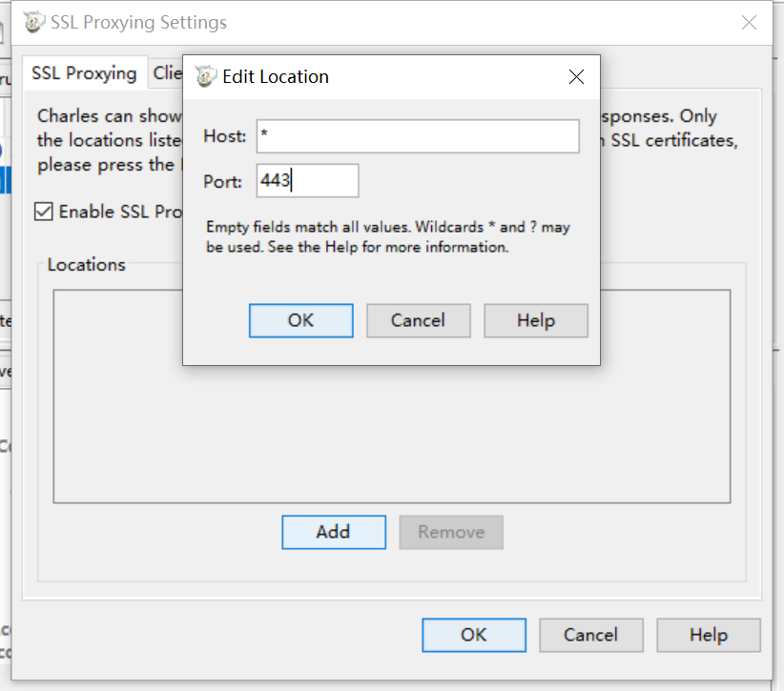Click the Charles icon beside SSL Proxying Settings title

pos(34,23)
